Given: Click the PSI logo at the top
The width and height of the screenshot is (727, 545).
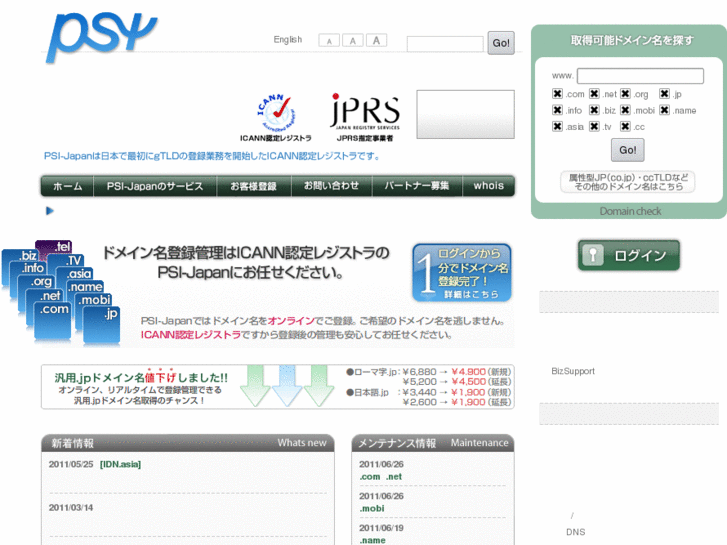Looking at the screenshot, I should (101, 37).
